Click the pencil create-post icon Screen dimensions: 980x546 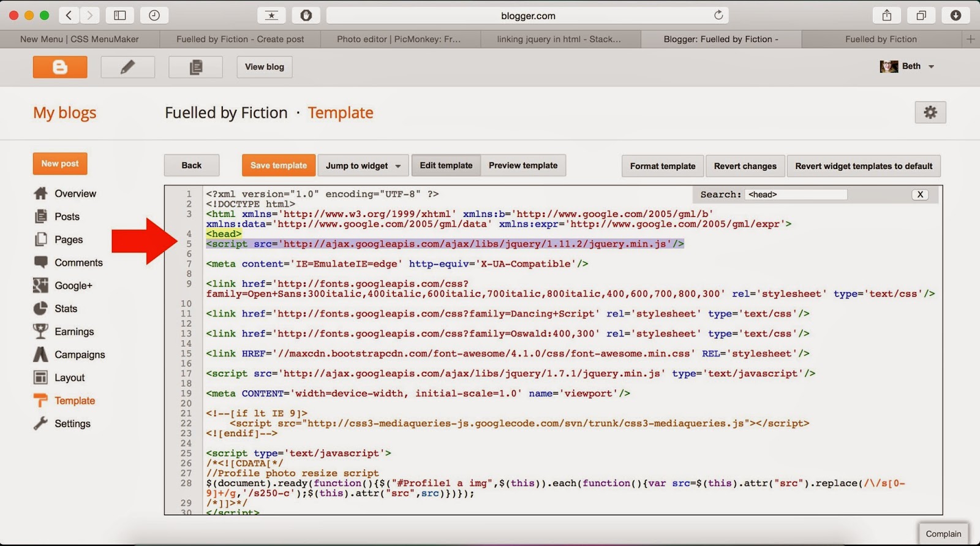coord(128,67)
